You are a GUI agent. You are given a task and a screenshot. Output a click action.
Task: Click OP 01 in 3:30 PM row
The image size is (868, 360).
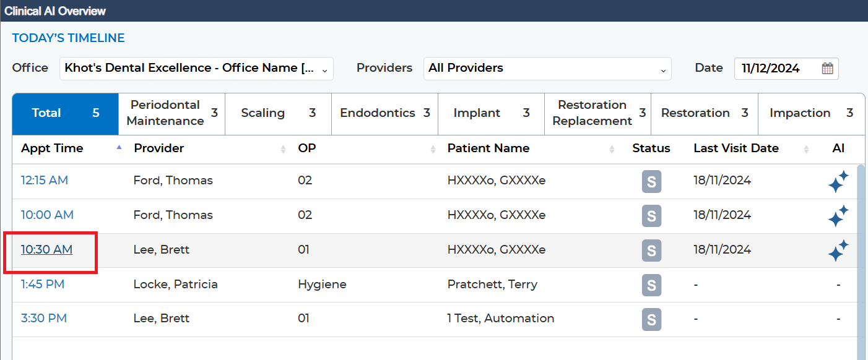[x=303, y=319]
